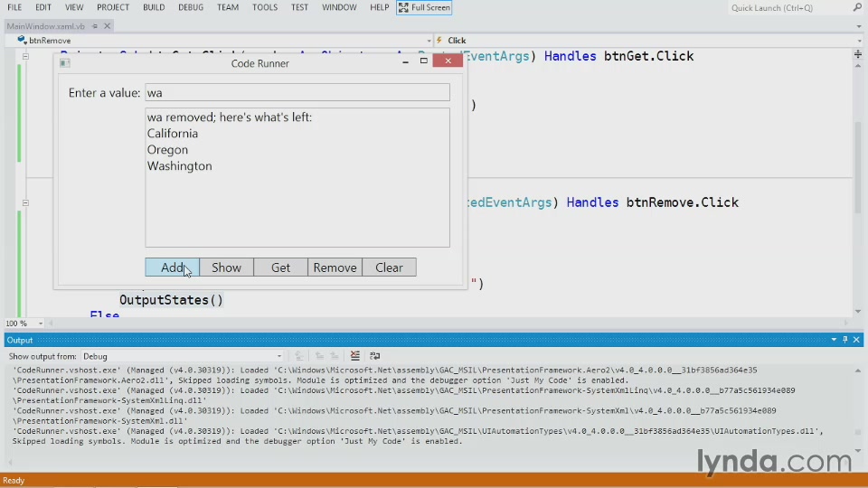Toggle word wrap in Output panel
868x488 pixels.
click(x=374, y=356)
